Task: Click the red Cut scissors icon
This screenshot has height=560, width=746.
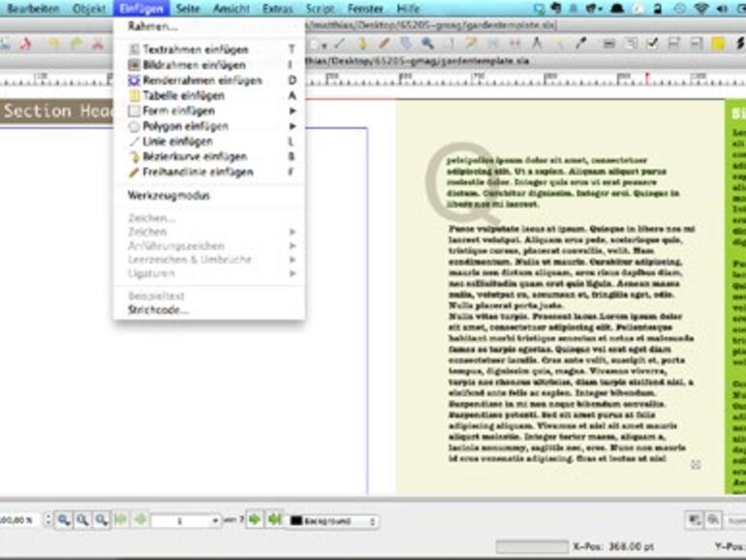Action: tap(98, 45)
